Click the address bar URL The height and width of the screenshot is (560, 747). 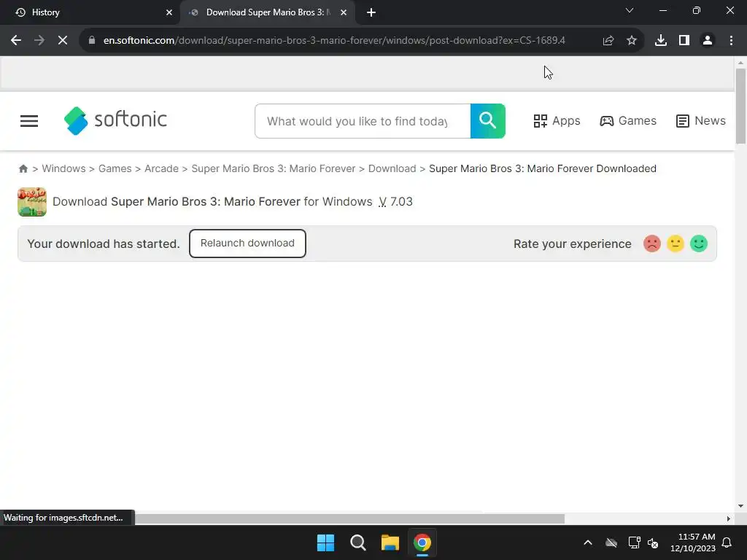coord(334,41)
